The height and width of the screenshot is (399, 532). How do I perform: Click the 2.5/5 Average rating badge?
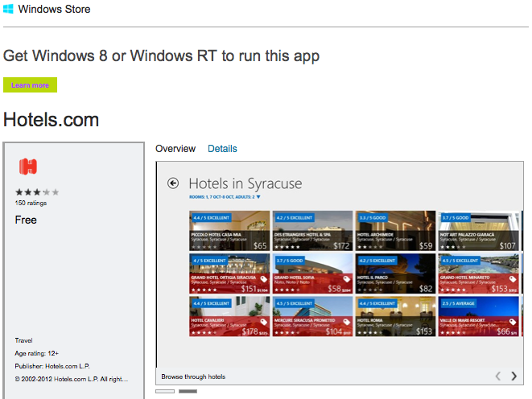[x=459, y=303]
